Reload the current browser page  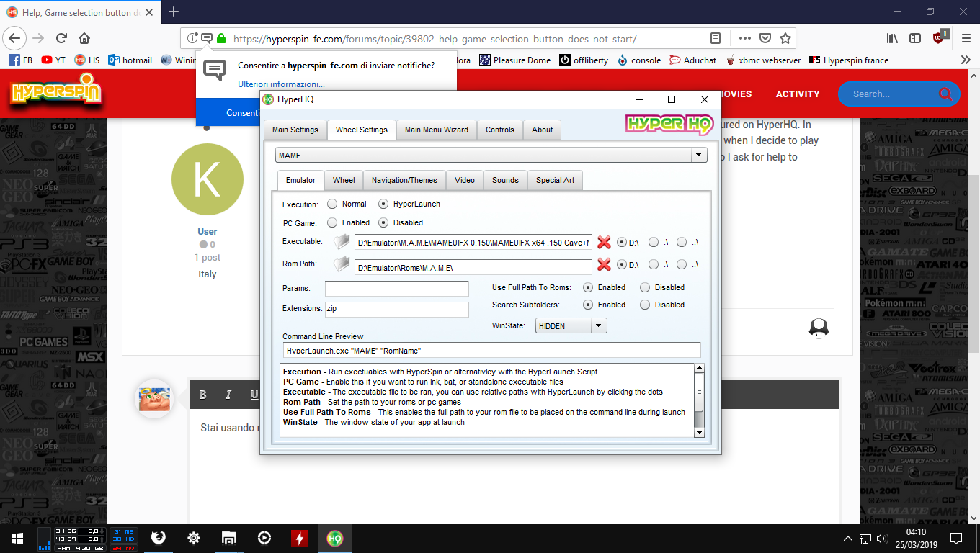61,38
